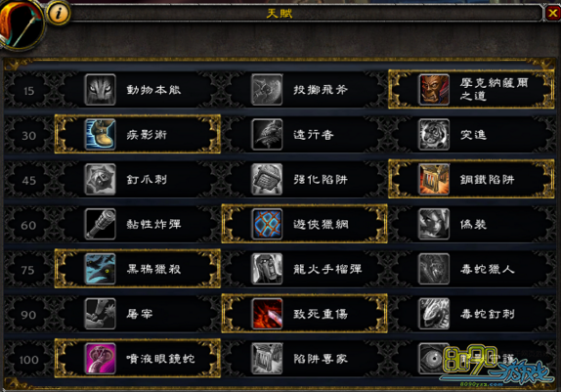Choose the 毒蛇獵人 talent label
The height and width of the screenshot is (392, 561).
(x=488, y=269)
